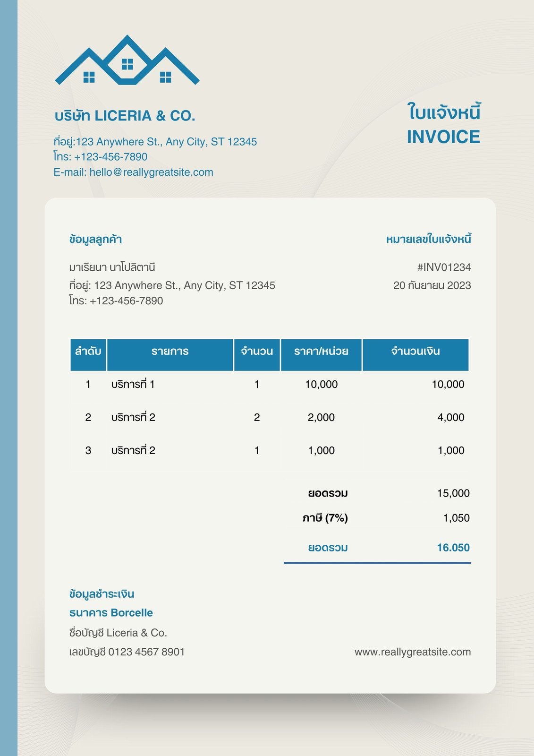Select the บริการที่ 1 row item
This screenshot has height=756, width=534.
(x=133, y=384)
